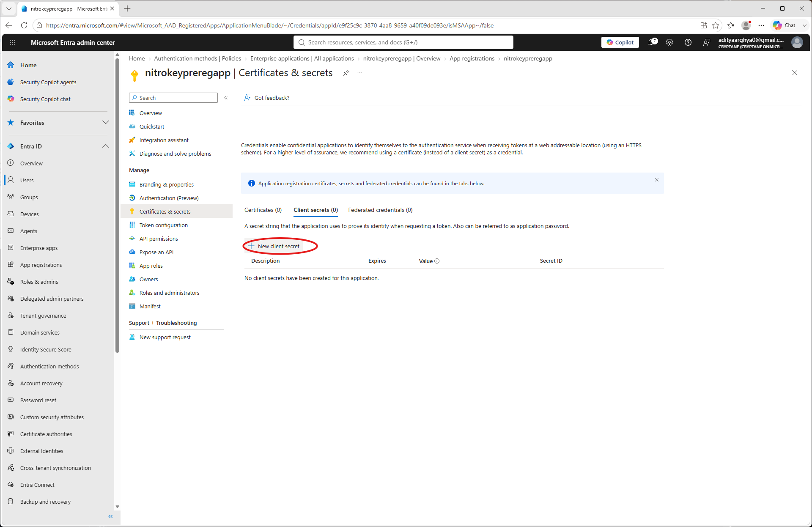Add this page to browser favorites

coord(716,25)
